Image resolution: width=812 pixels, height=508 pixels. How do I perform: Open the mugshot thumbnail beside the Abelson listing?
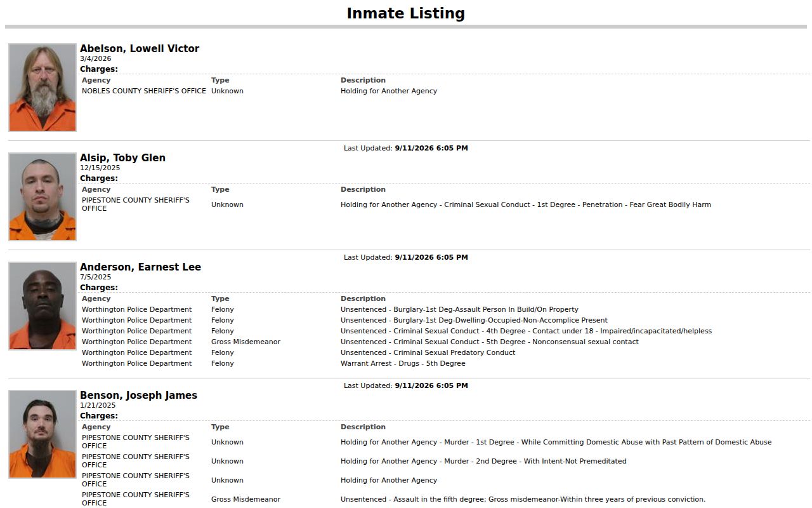(x=43, y=88)
